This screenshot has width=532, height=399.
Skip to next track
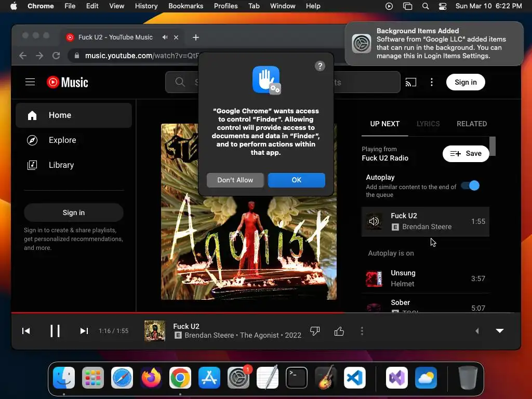click(x=84, y=331)
